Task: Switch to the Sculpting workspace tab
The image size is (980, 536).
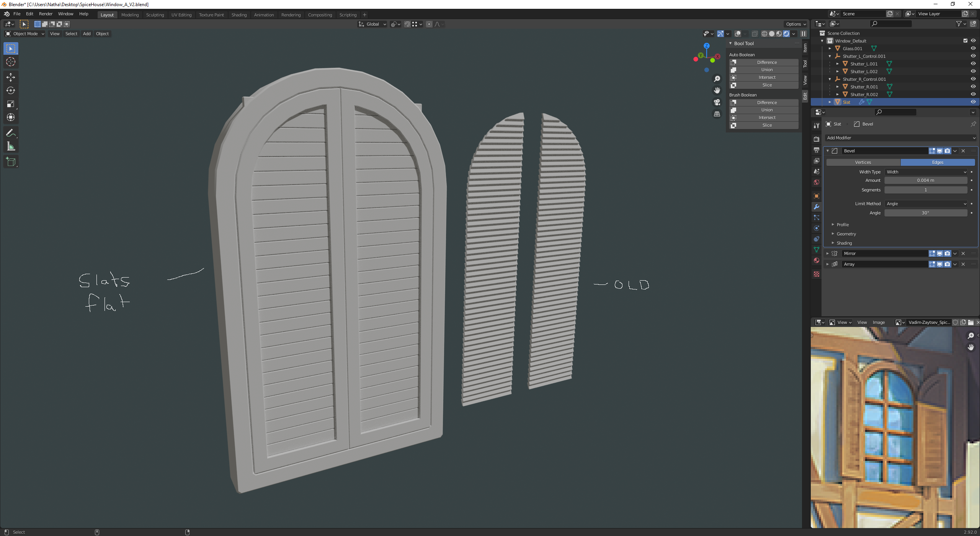Action: click(x=155, y=15)
